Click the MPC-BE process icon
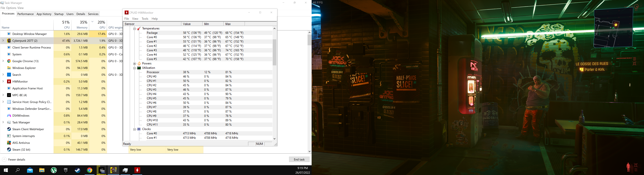 pos(9,95)
